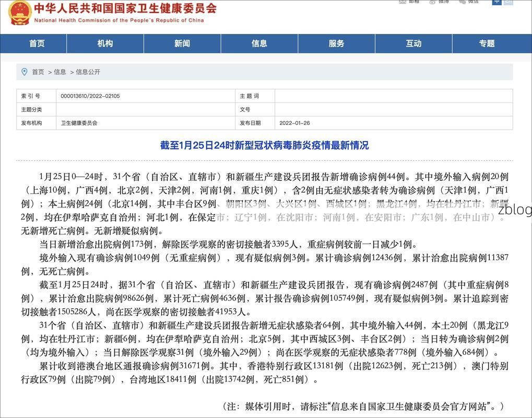Switch to Chinese language with 中 button

pos(496,2)
